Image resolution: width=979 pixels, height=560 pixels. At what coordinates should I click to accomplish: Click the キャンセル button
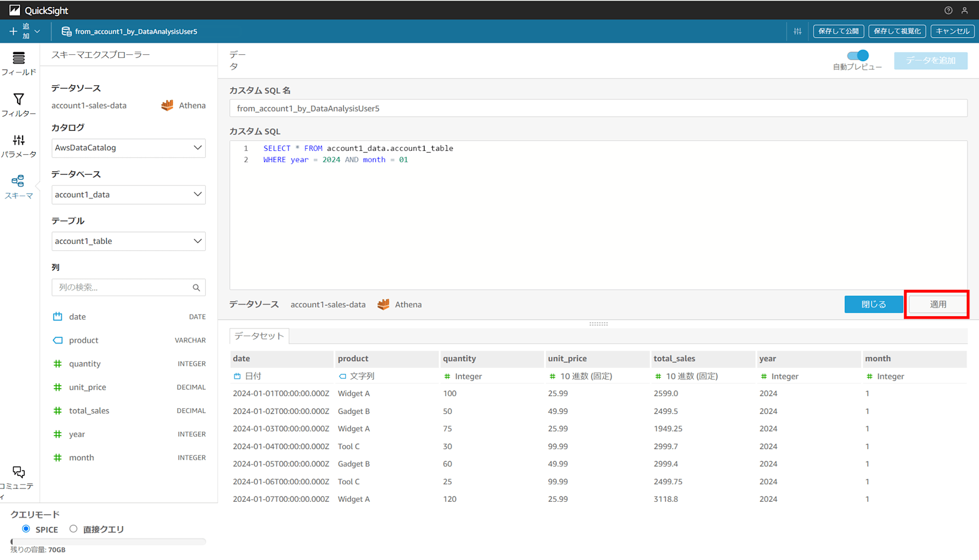click(952, 31)
